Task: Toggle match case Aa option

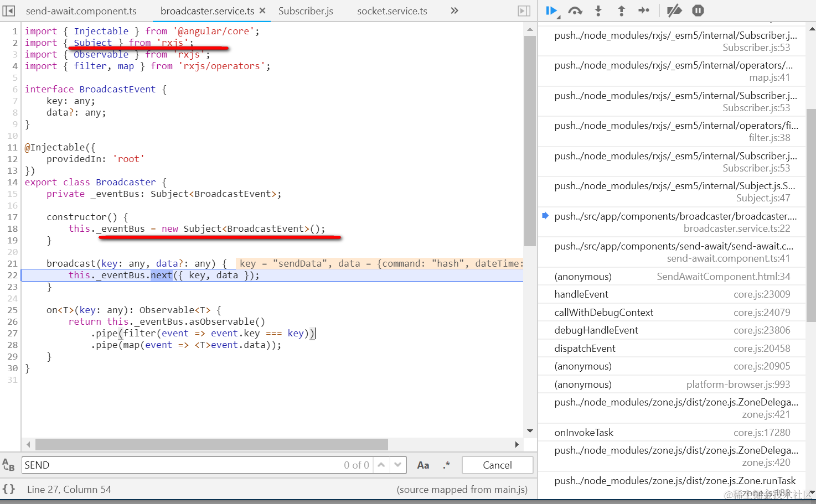Action: click(x=423, y=465)
